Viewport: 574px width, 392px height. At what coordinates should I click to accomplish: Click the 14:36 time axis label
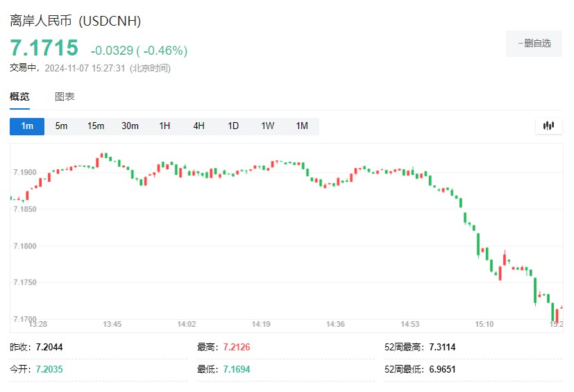(x=335, y=324)
